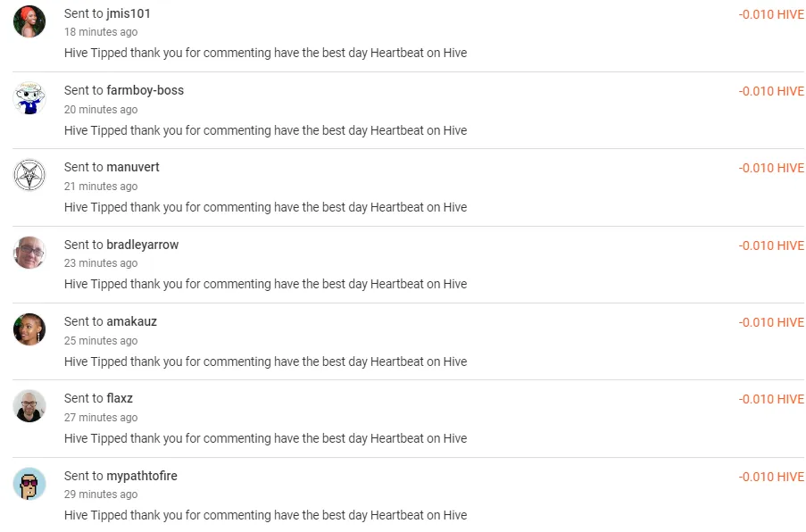Go to bradleyarrow's account page
The image size is (806, 532).
tap(143, 245)
